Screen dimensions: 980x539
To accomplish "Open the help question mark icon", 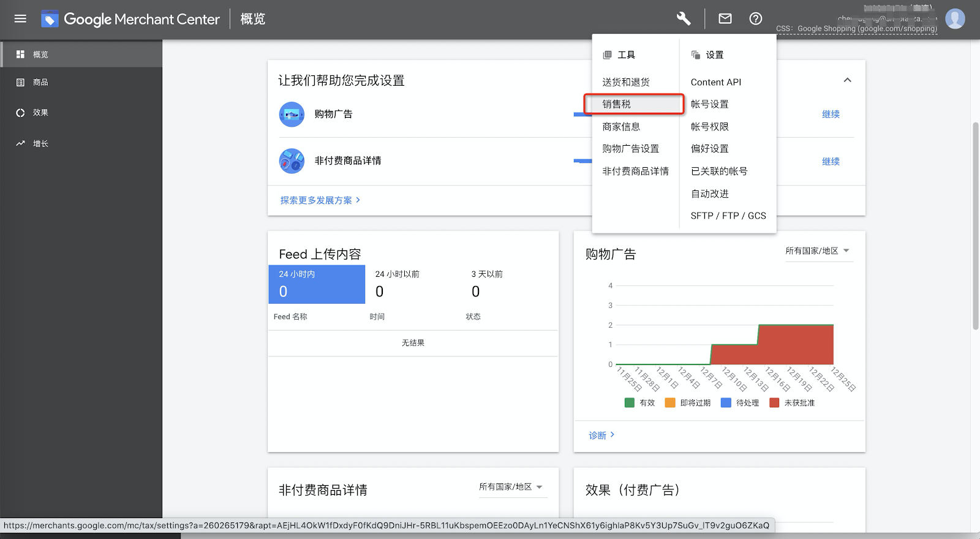I will pos(756,18).
